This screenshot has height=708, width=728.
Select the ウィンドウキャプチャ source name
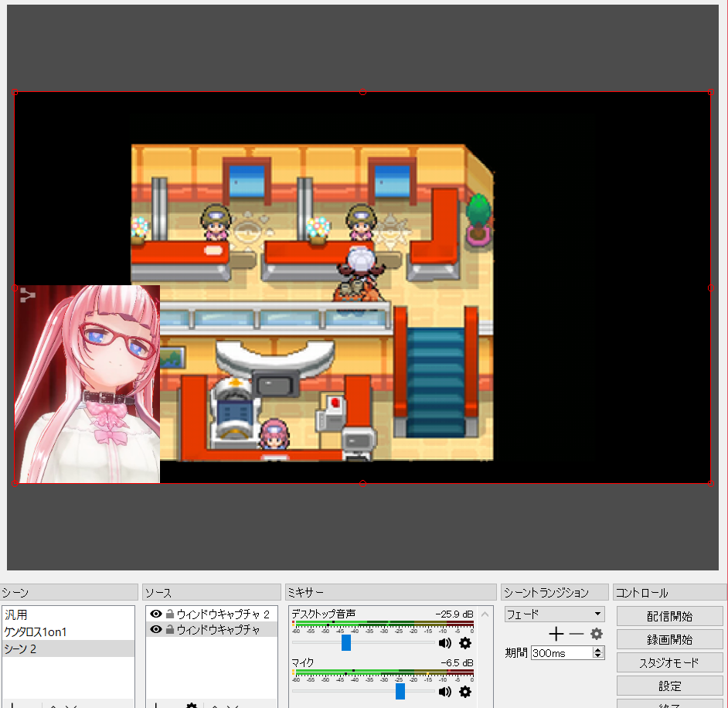[218, 629]
